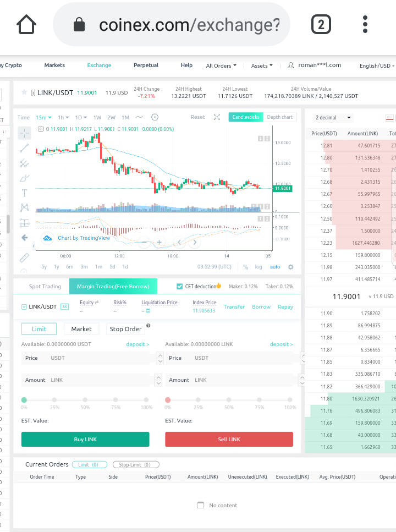Image resolution: width=396 pixels, height=532 pixels.
Task: Click the back arrow chart tool
Action: click(24, 238)
